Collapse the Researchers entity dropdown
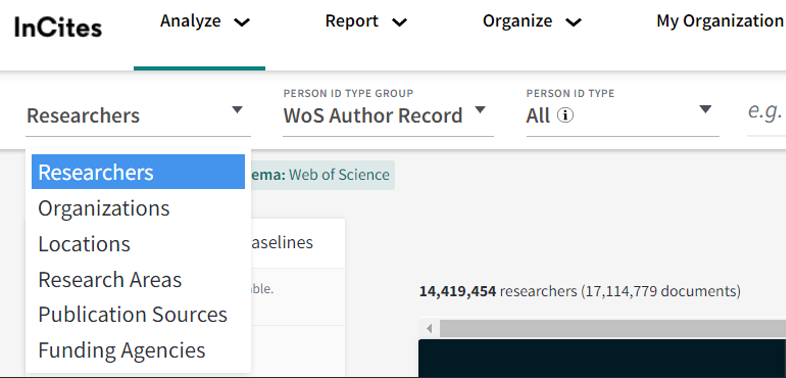Screen dimensions: 786x378 pyautogui.click(x=138, y=115)
